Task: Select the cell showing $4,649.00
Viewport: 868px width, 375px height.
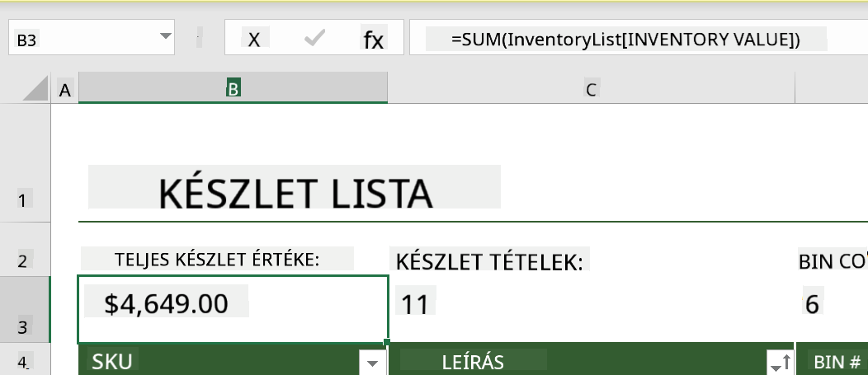Action: tap(233, 310)
